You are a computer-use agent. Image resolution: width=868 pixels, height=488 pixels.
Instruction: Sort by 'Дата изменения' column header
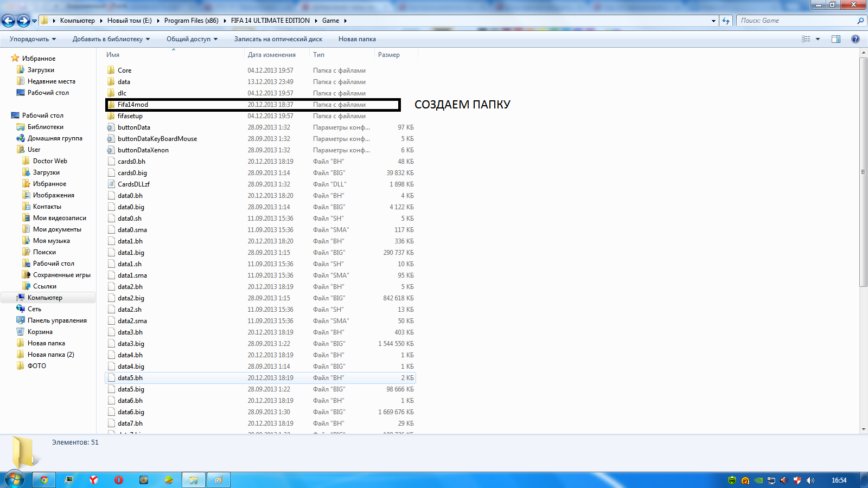[x=277, y=55]
